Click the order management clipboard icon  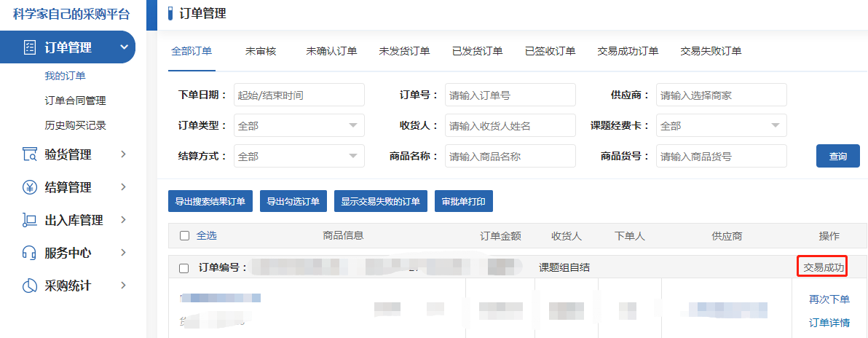coord(30,48)
